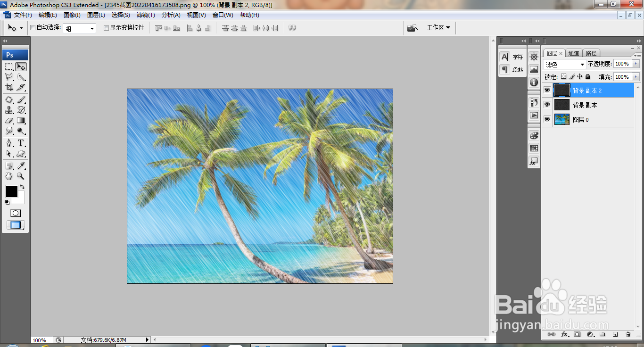Viewport: 644px width, 347px height.
Task: Open the 段落 paragraph panel
Action: click(x=512, y=70)
